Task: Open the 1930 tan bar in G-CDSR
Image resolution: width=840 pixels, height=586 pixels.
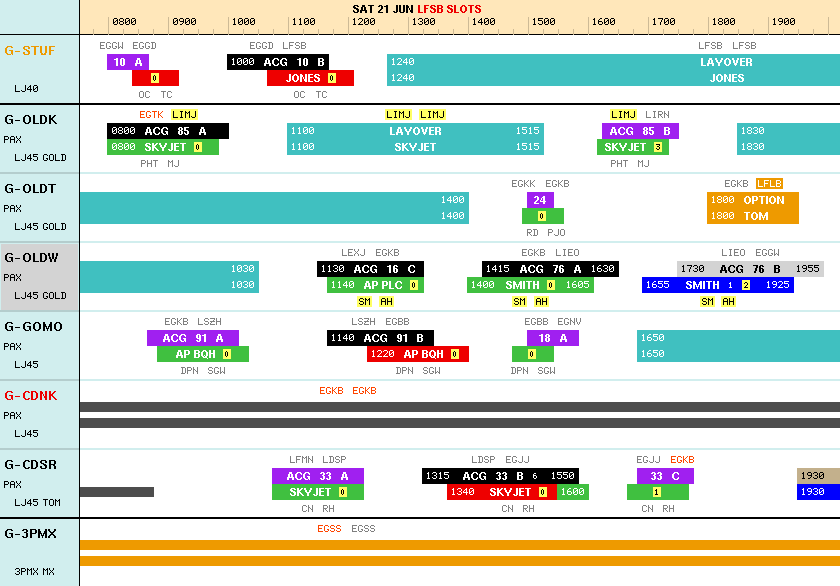Action: 819,476
